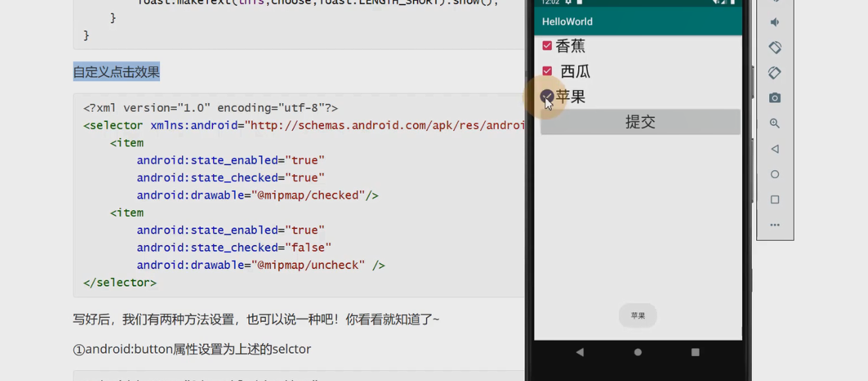Rotate the emulator right
Viewport: 868px width, 381px height.
[774, 73]
